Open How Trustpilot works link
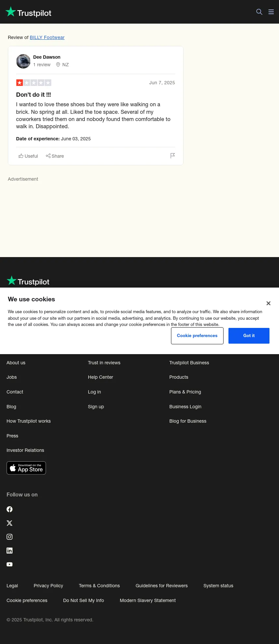The height and width of the screenshot is (644, 279). 29,421
